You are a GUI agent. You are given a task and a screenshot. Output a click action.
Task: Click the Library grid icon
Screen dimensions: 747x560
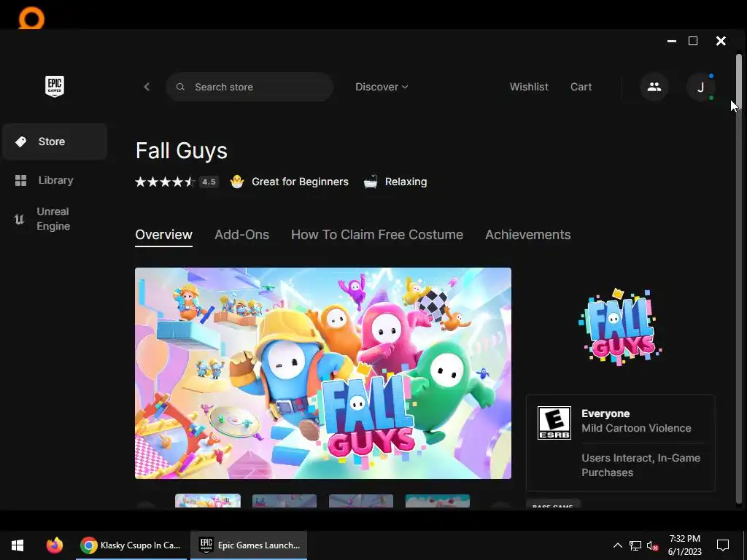21,181
